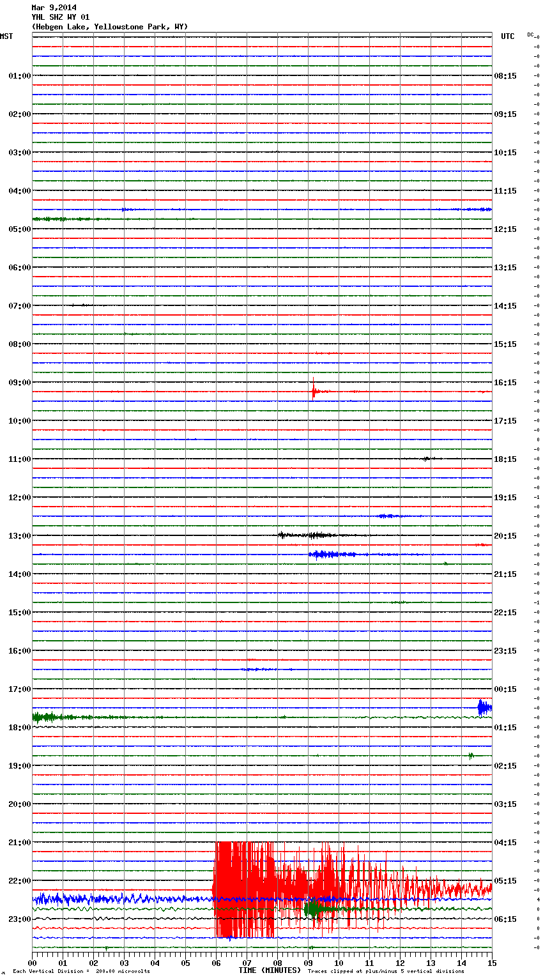Select the 17:00 MST time label
This screenshot has height=980, width=543.
pyautogui.click(x=19, y=689)
